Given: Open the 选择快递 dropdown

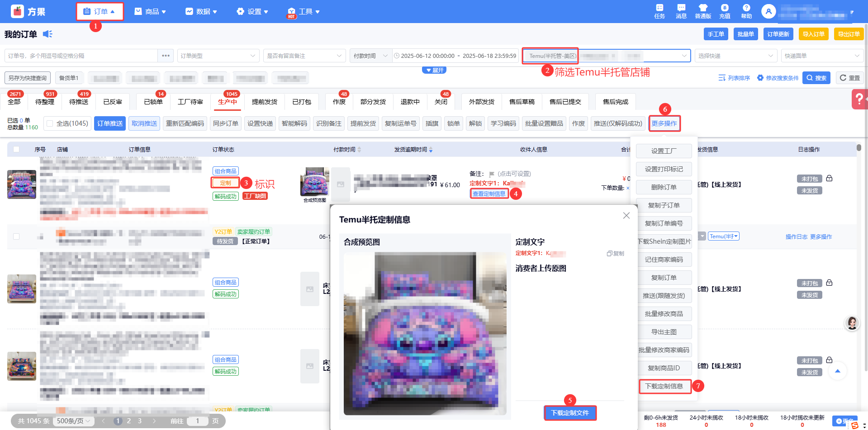Looking at the screenshot, I should (736, 56).
